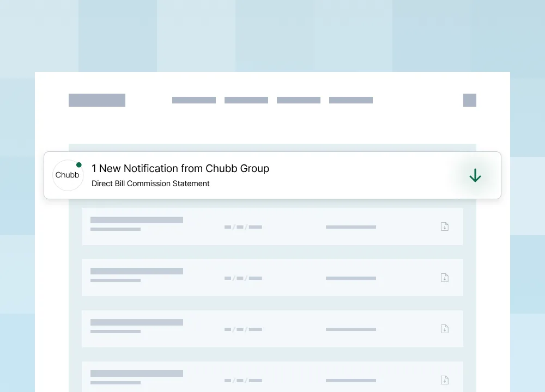Select the second navigation menu item
The width and height of the screenshot is (545, 392).
pyautogui.click(x=246, y=100)
